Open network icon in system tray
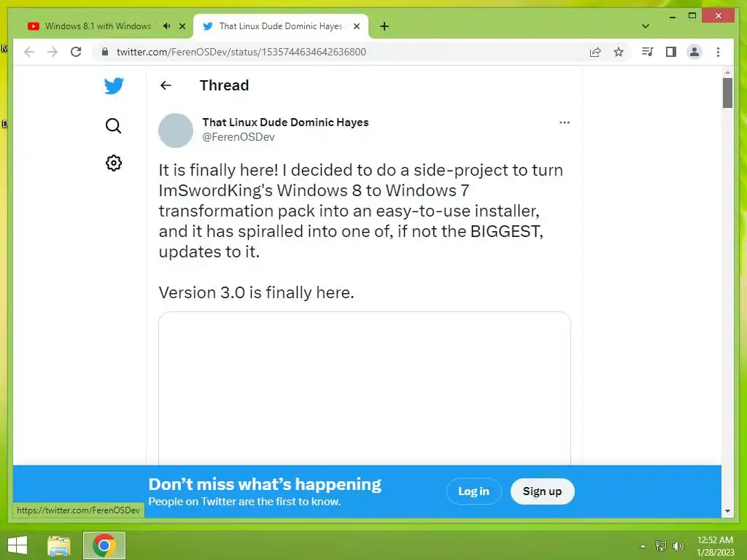Image resolution: width=747 pixels, height=560 pixels. (661, 545)
